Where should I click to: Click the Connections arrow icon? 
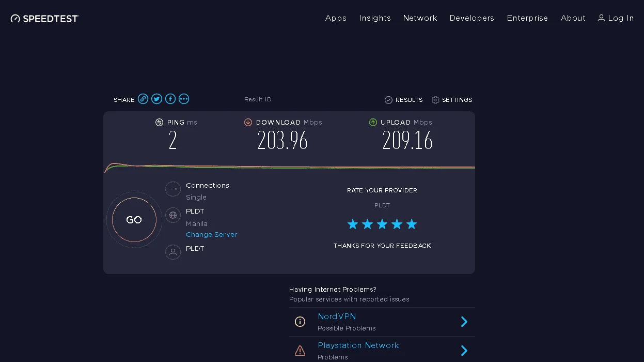[173, 189]
